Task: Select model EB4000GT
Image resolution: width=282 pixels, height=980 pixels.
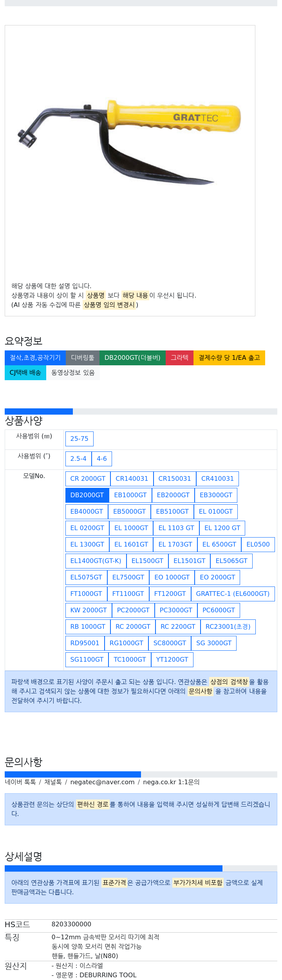Action: click(87, 512)
